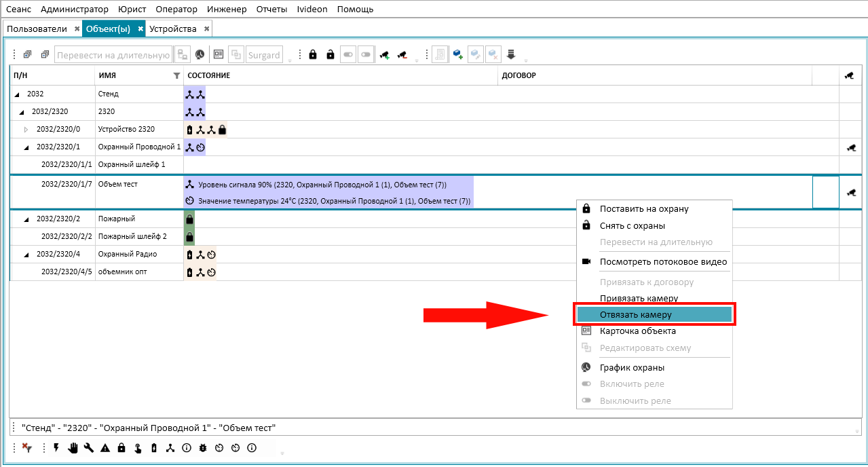Screen dimensions: 868x467
Task: Click the camera icon in Объем тест row
Action: [x=851, y=192]
